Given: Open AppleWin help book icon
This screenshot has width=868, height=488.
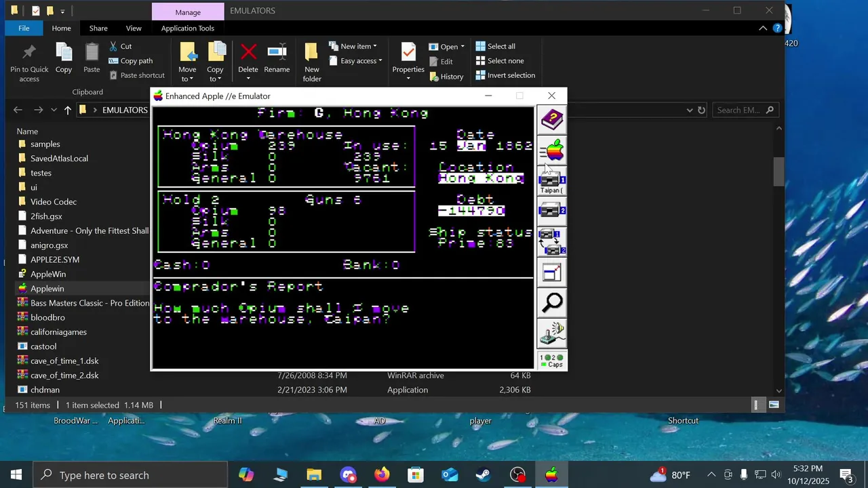Looking at the screenshot, I should 552,120.
